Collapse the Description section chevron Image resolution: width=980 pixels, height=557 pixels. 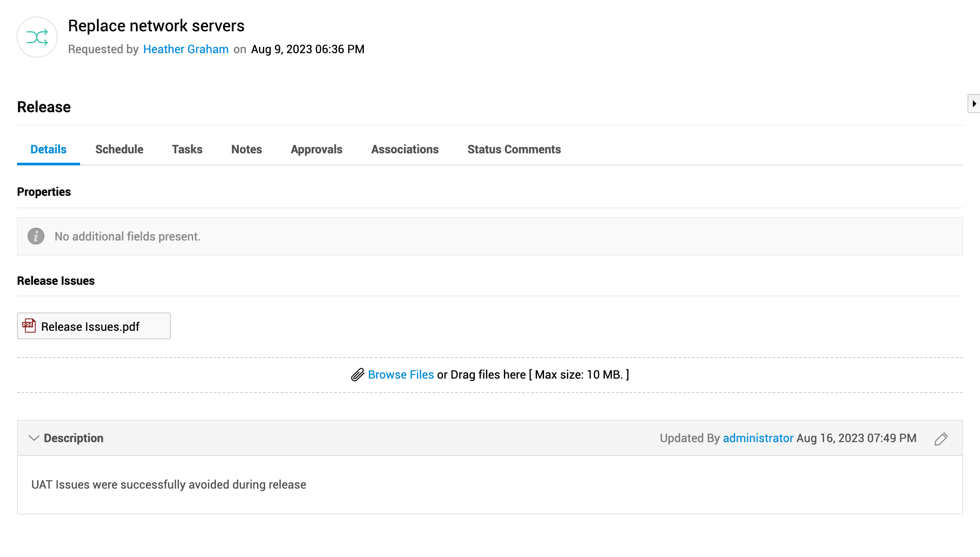point(34,438)
